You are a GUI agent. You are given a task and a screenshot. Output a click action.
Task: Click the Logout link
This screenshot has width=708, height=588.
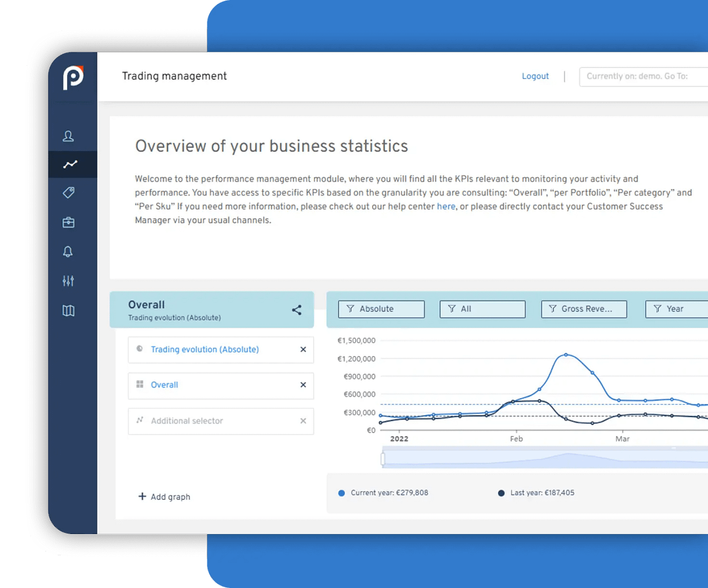[x=535, y=76]
